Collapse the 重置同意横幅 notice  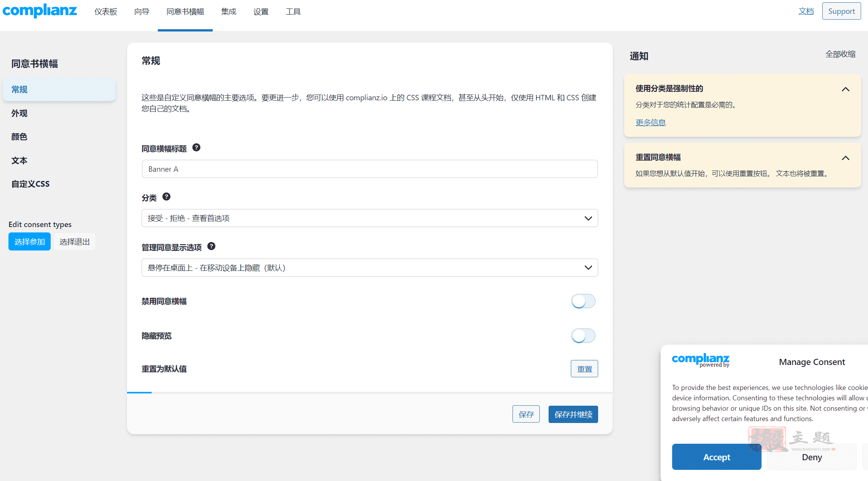click(x=845, y=158)
